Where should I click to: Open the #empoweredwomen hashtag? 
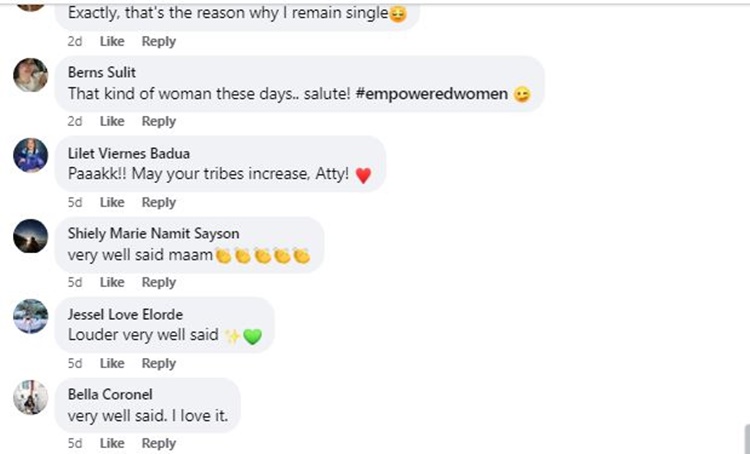(432, 93)
